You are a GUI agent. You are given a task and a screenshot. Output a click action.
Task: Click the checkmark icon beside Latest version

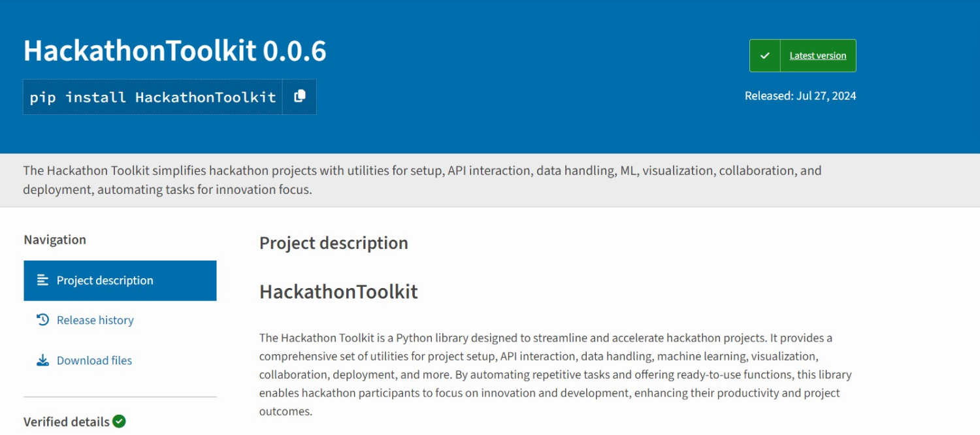[x=765, y=56]
